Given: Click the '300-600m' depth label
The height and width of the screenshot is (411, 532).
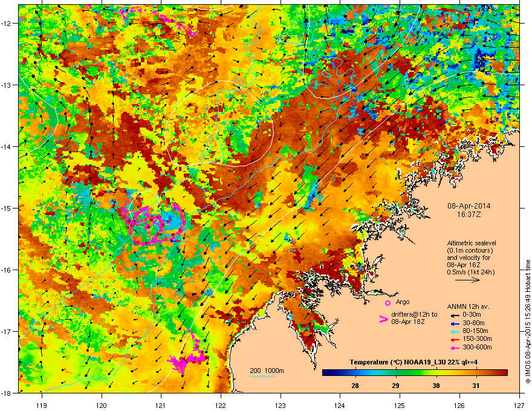Looking at the screenshot, I should click(477, 347).
